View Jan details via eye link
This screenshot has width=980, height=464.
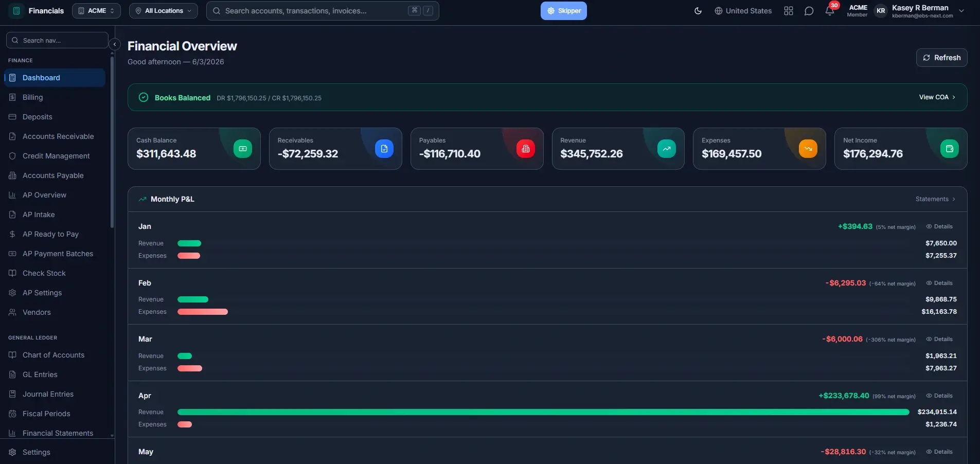[939, 226]
